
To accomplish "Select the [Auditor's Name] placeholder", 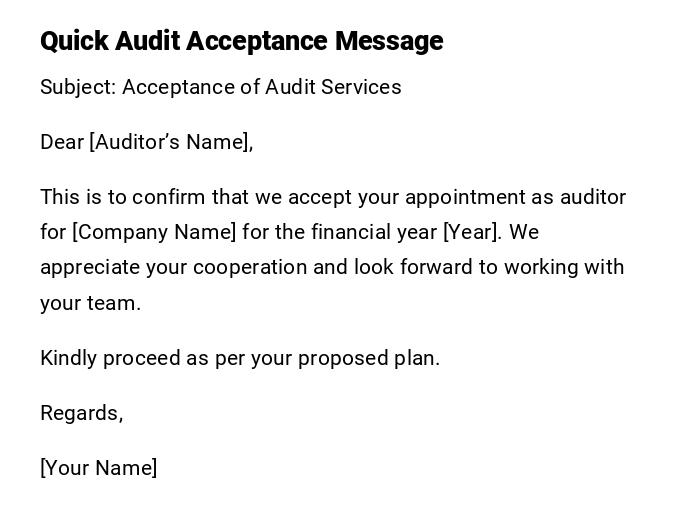I will (171, 142).
